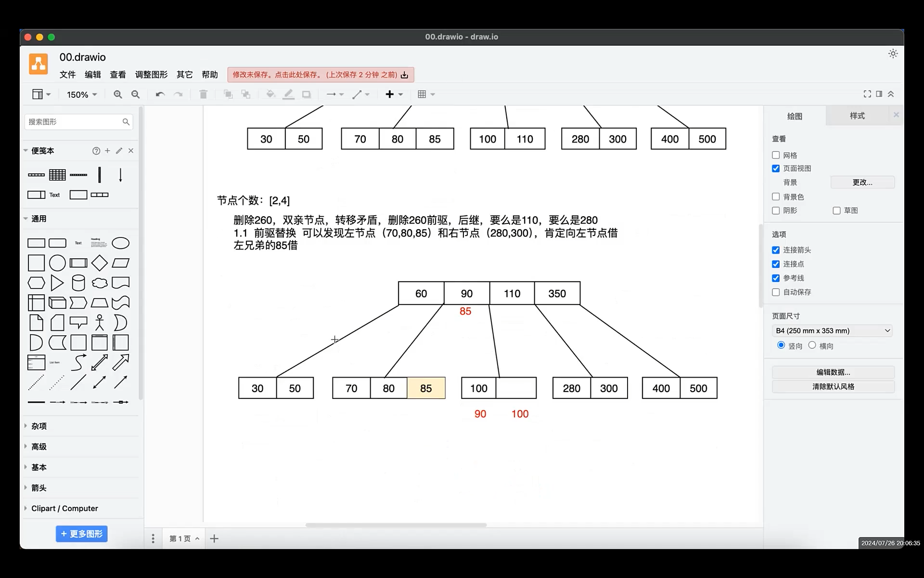Viewport: 924px width, 578px height.
Task: Open the page size dropdown showing B4
Action: [832, 330]
